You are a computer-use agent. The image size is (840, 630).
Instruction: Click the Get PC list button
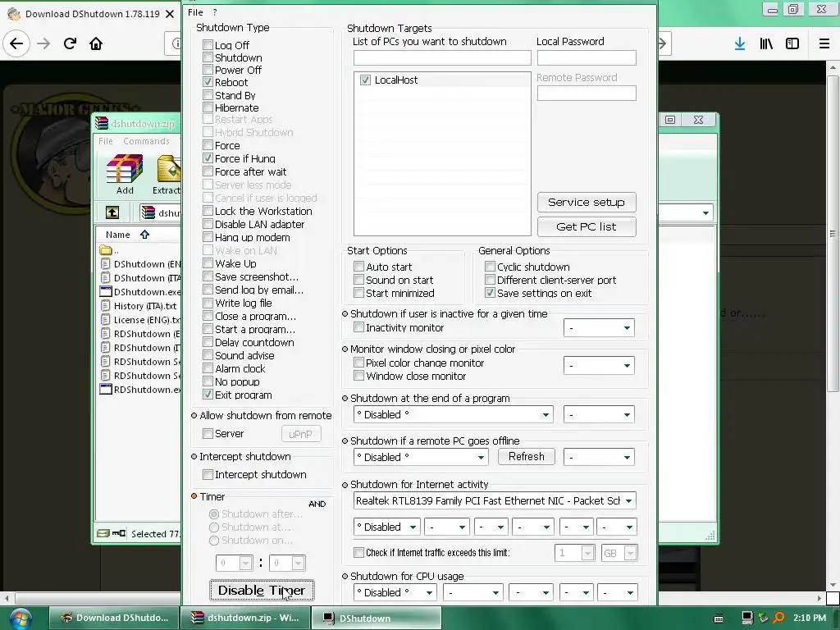coord(587,226)
